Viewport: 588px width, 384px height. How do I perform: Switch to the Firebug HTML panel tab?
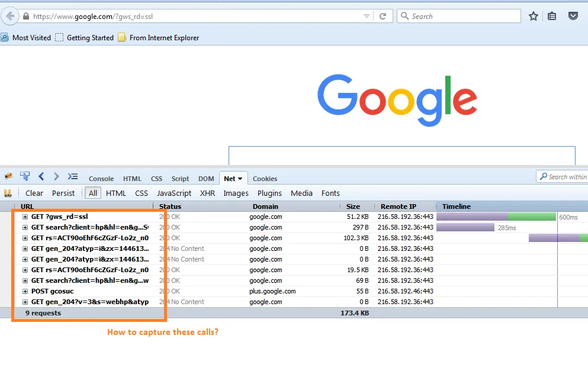pyautogui.click(x=132, y=179)
